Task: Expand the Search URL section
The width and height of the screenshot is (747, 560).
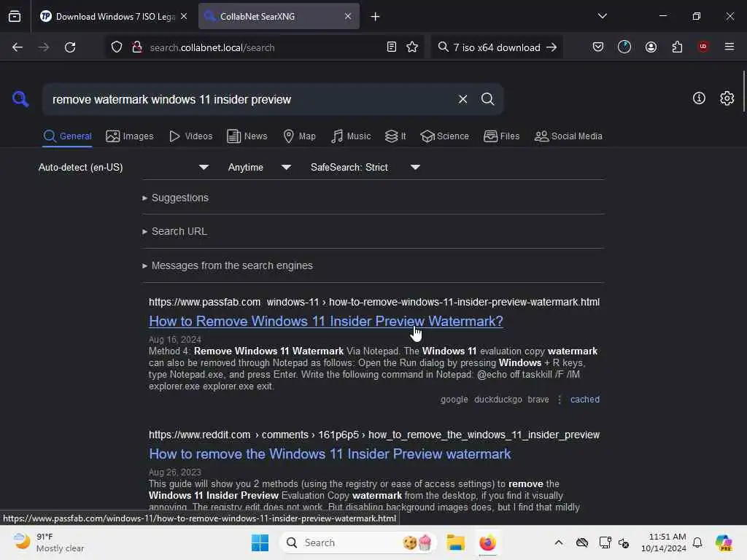Action: tap(174, 231)
